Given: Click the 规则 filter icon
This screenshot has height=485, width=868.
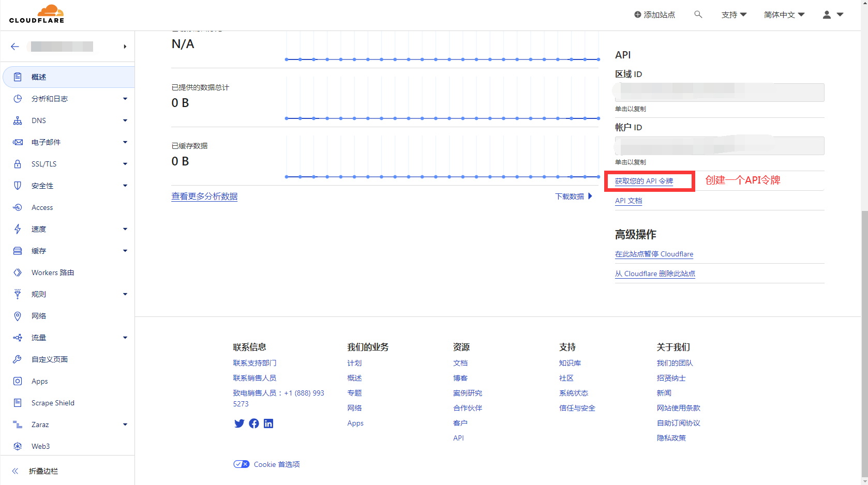Looking at the screenshot, I should [18, 294].
